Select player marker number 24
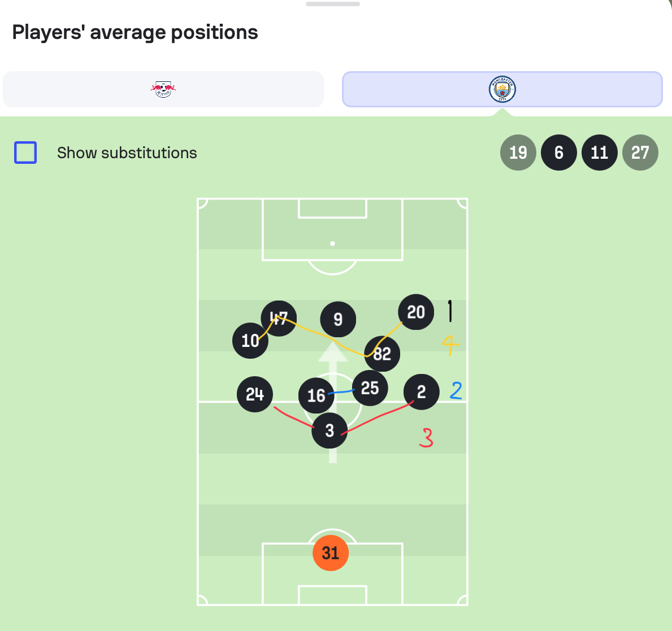The width and height of the screenshot is (672, 631). [x=255, y=394]
